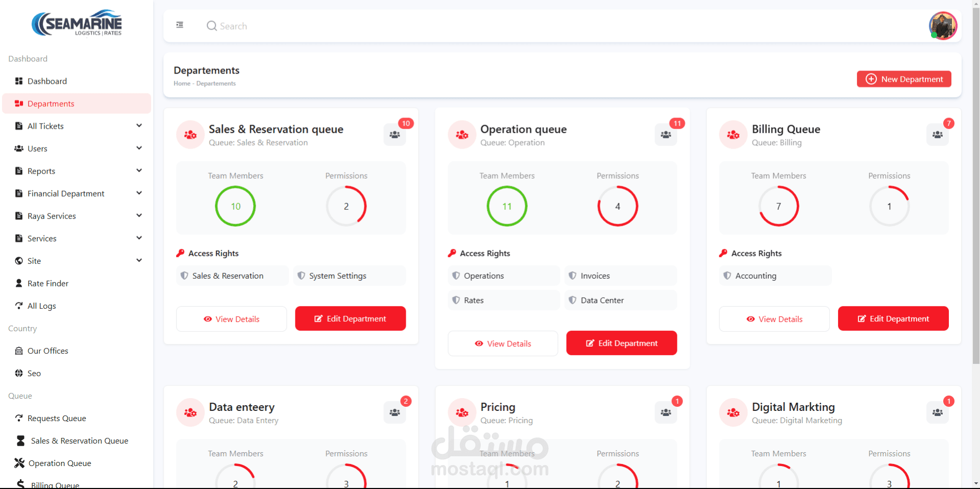This screenshot has height=489, width=980.
Task: Open Requests Queue
Action: tap(77, 418)
